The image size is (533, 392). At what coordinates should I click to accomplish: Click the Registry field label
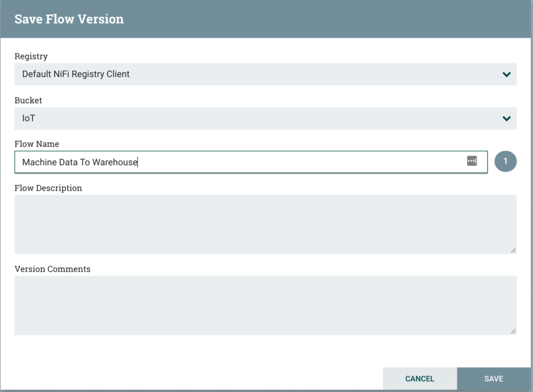[31, 56]
